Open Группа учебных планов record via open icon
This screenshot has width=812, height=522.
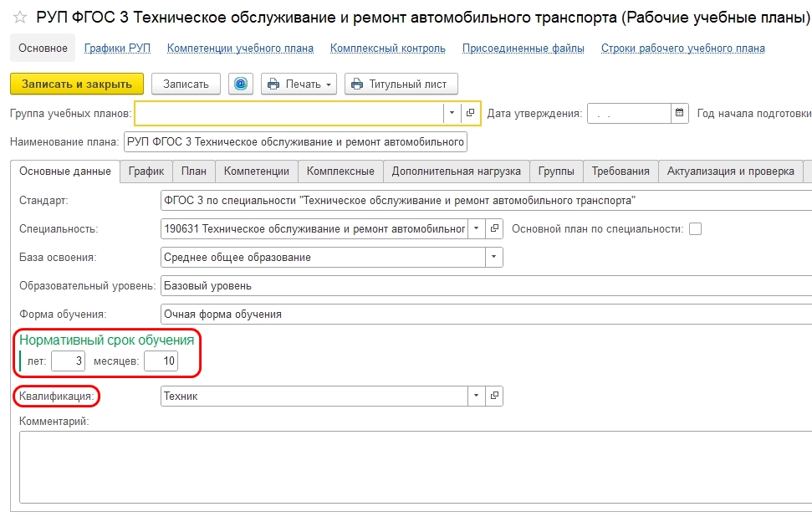point(470,113)
